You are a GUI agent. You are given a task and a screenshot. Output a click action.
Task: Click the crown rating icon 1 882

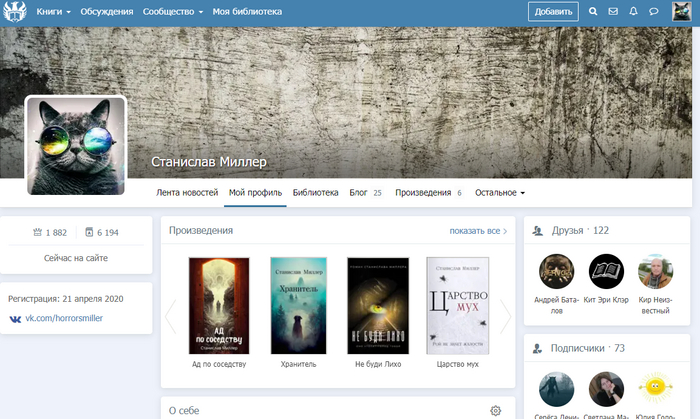pos(38,232)
